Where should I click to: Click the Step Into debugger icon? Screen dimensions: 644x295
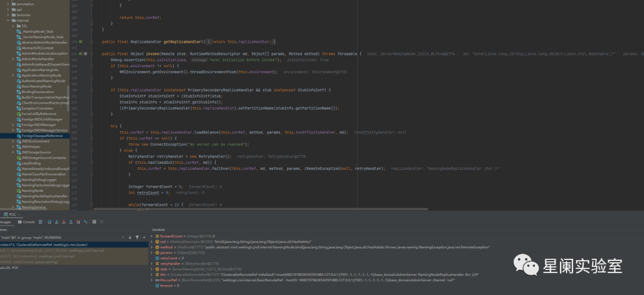(x=57, y=222)
